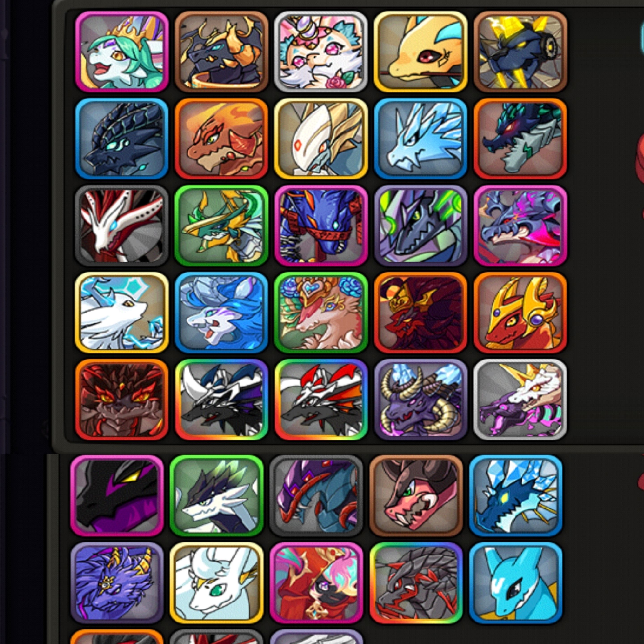This screenshot has height=644, width=644.
Task: Select the orange flame dragon portrait
Action: [x=221, y=139]
